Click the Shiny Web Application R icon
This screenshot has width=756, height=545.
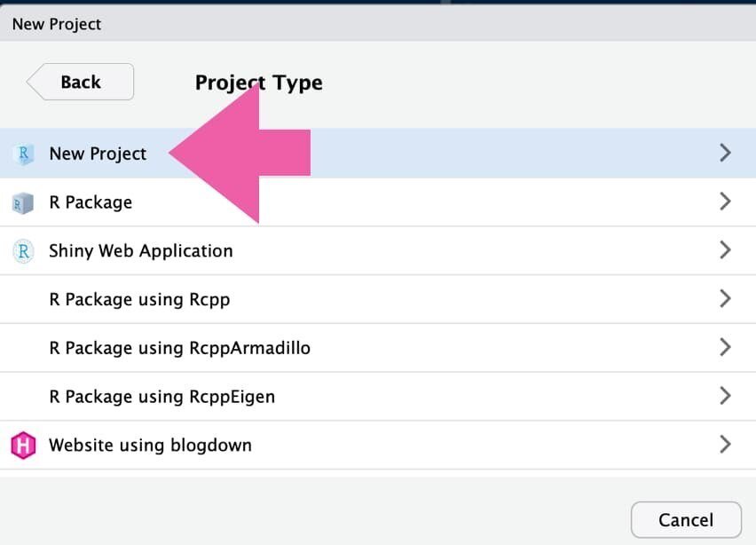(x=23, y=251)
